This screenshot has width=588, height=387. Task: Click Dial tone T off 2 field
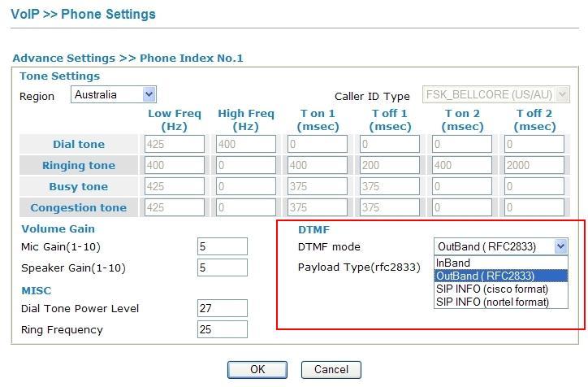534,144
